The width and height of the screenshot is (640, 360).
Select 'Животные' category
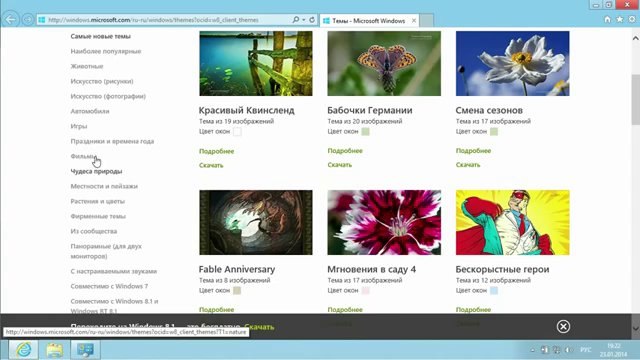coord(87,66)
